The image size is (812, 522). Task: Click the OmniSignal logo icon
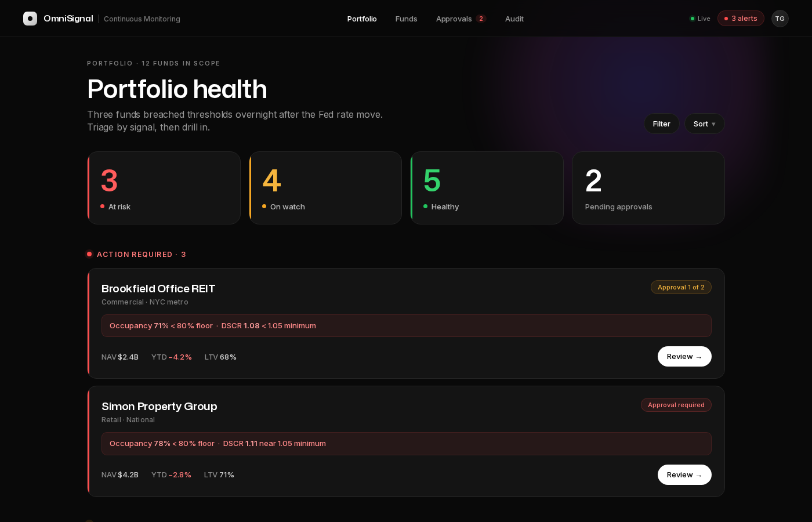tap(30, 19)
